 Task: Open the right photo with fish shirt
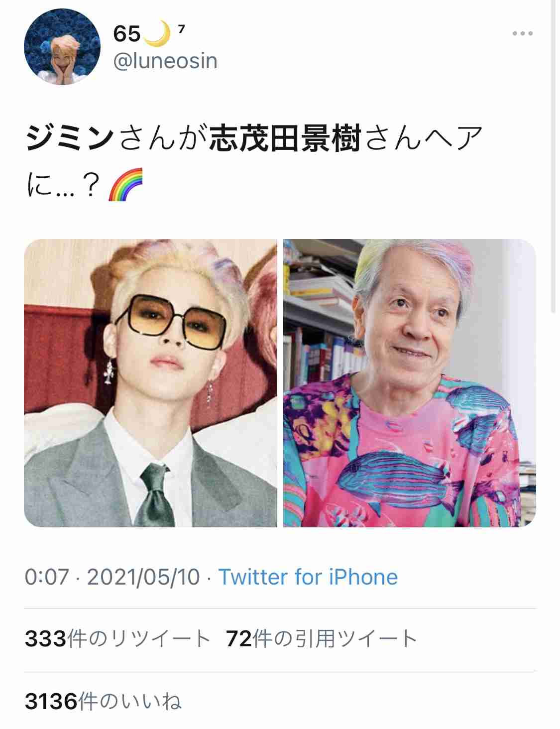(x=410, y=383)
